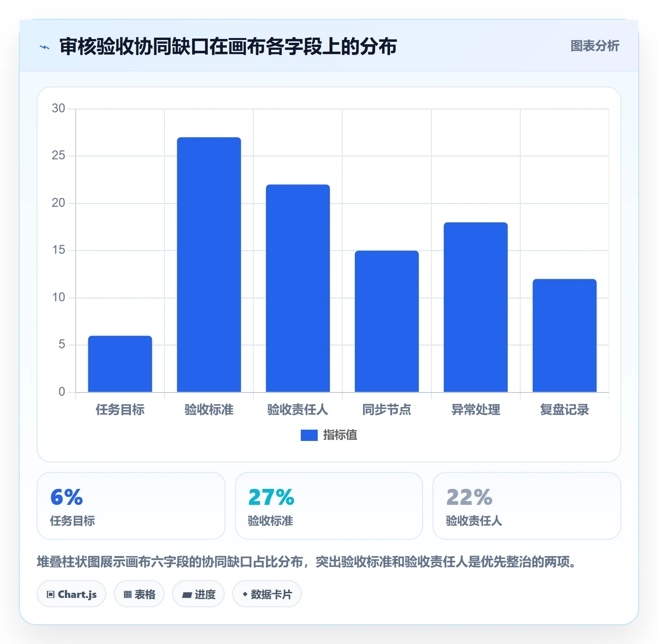Click the 复盘记录 bar
The image size is (658, 644).
pos(564,336)
